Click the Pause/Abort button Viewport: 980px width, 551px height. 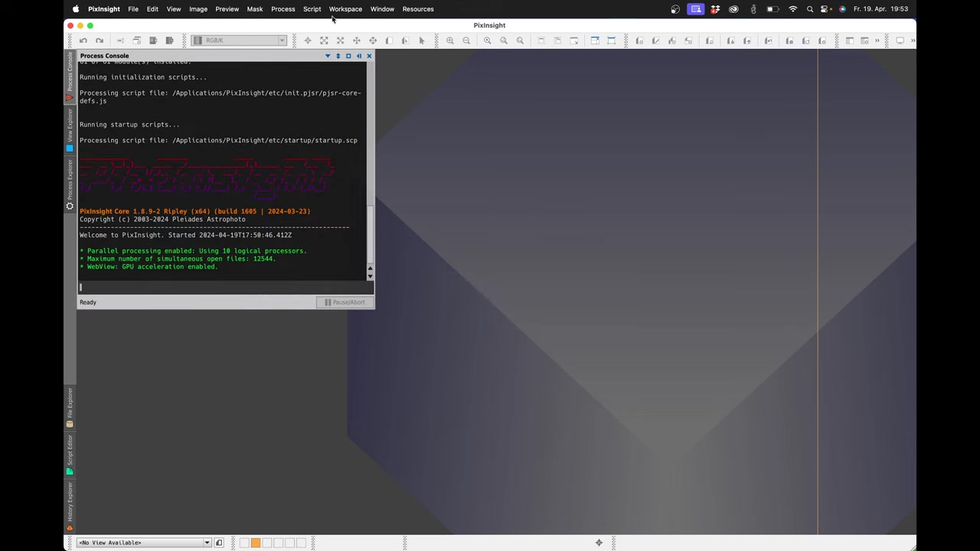point(345,302)
